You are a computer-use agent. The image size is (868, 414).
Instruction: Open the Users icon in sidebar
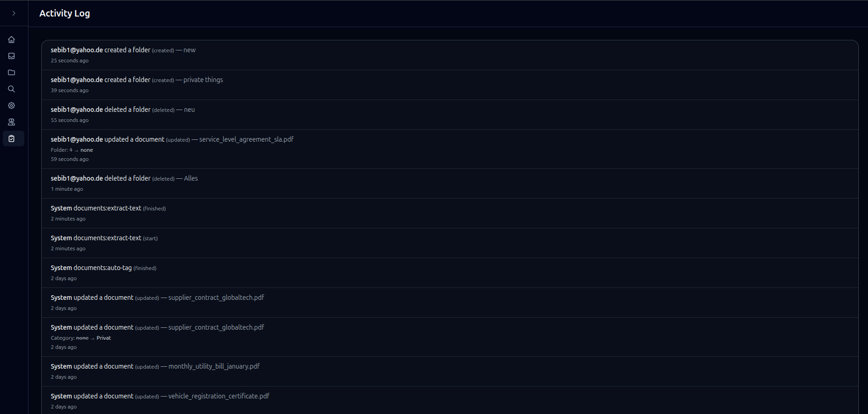(x=11, y=122)
